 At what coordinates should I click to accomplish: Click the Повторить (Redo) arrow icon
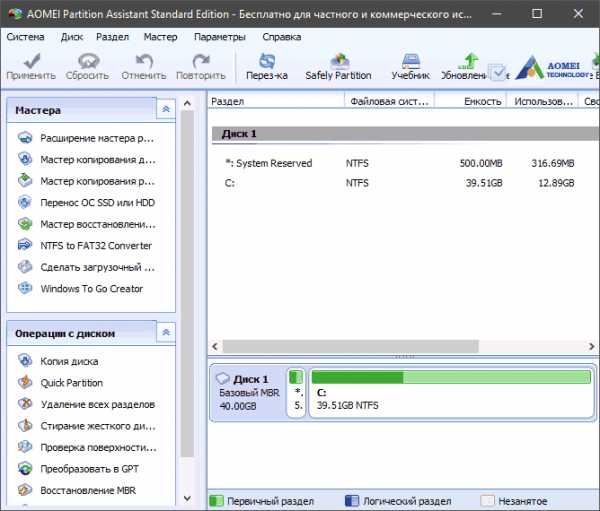(x=201, y=60)
